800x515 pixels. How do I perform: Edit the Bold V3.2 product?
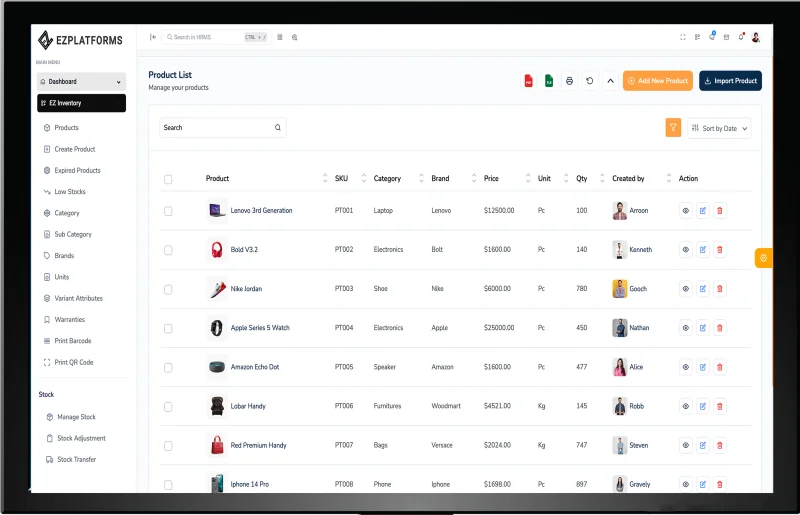point(703,250)
